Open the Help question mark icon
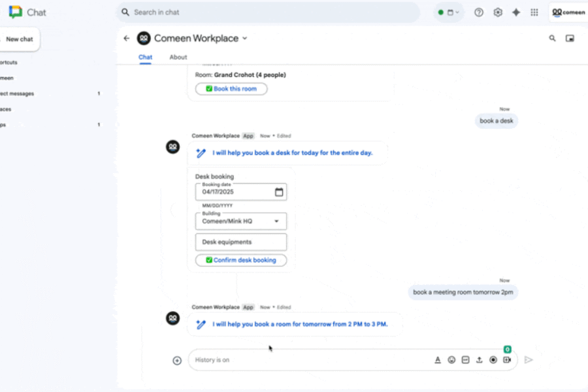Viewport: 588px width, 392px height. tap(478, 12)
